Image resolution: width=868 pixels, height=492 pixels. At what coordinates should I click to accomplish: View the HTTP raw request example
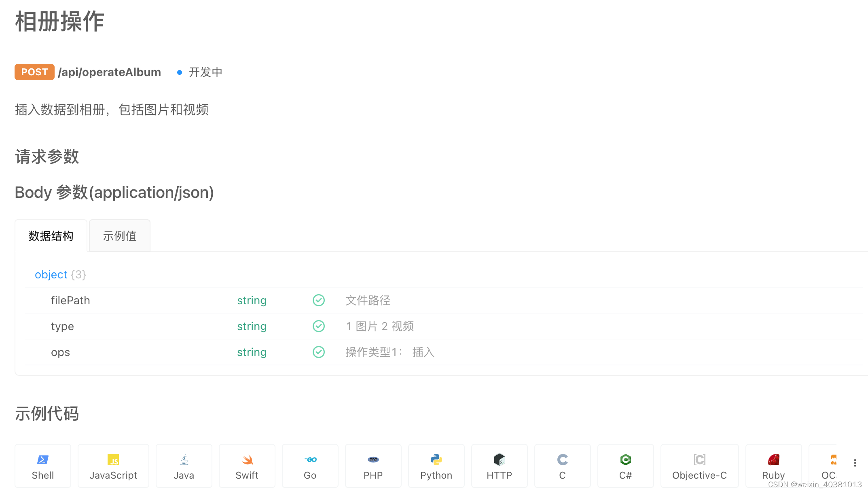[x=499, y=466]
